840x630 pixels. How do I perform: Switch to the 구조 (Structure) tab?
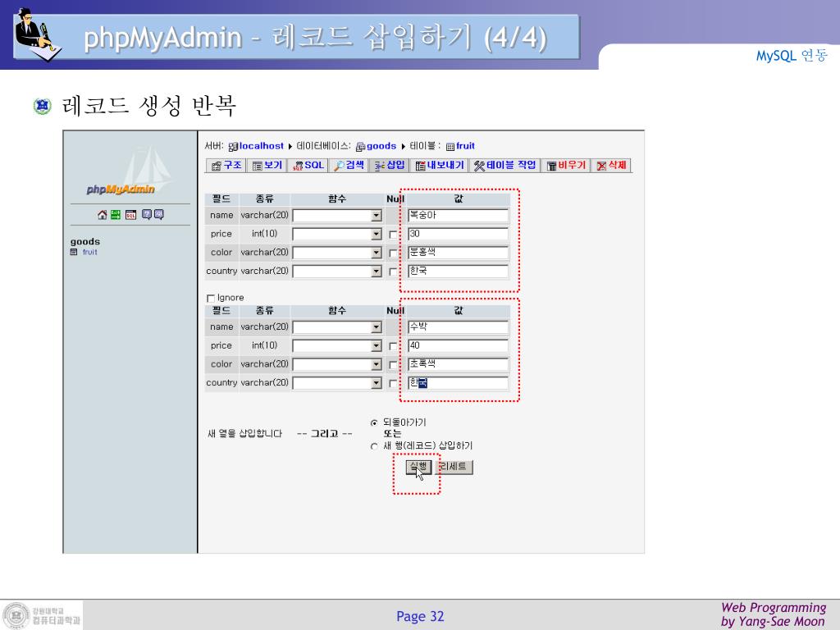pyautogui.click(x=226, y=166)
